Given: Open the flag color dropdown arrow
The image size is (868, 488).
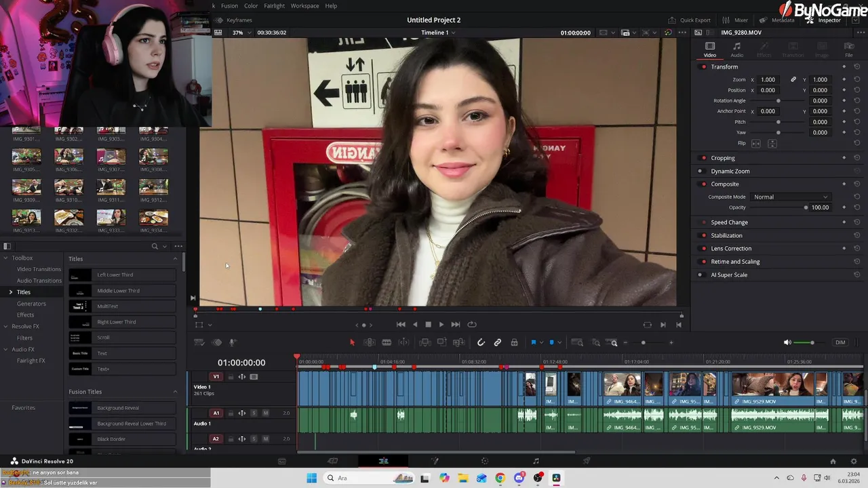Looking at the screenshot, I should click(x=540, y=342).
